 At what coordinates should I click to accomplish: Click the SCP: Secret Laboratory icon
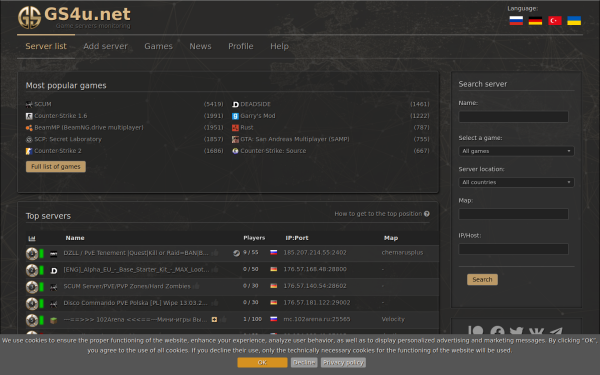pyautogui.click(x=29, y=139)
